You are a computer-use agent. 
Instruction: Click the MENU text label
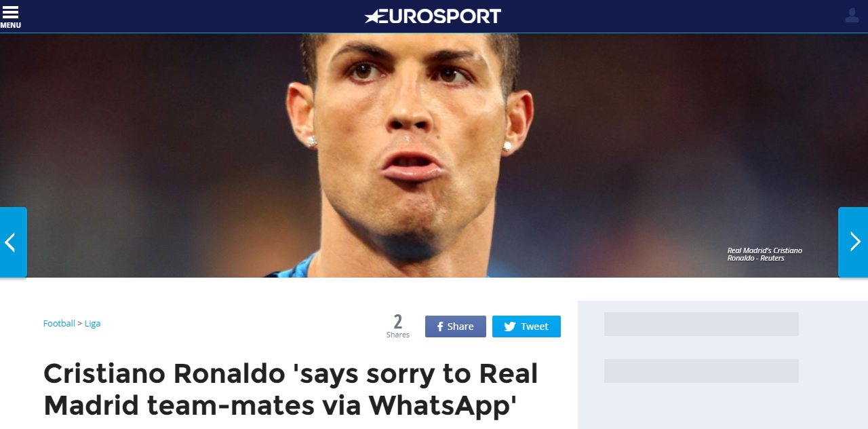click(x=10, y=25)
